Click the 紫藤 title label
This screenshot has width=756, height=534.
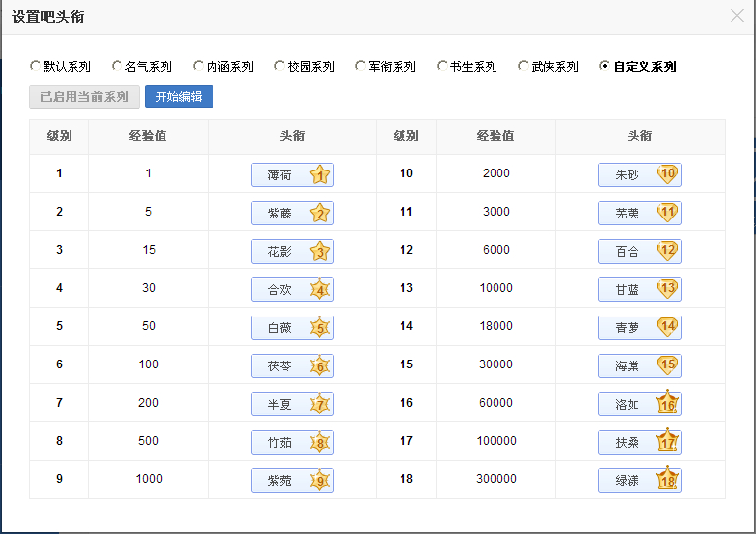(x=280, y=214)
